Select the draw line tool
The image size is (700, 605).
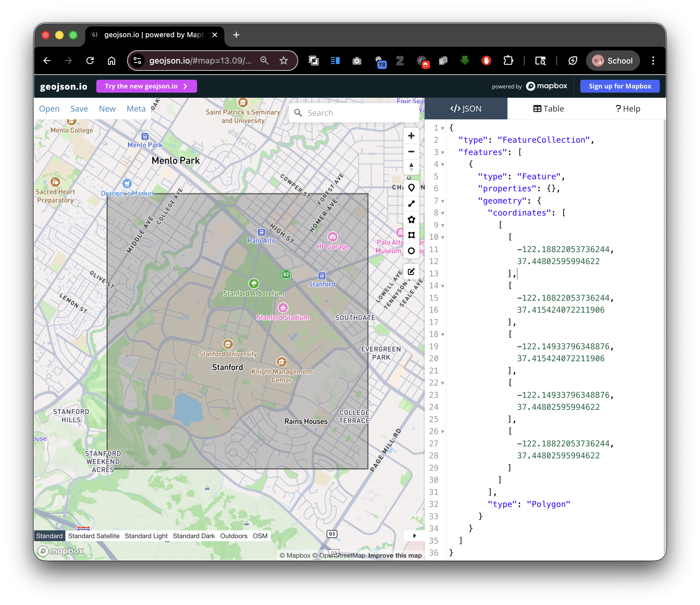click(x=411, y=203)
